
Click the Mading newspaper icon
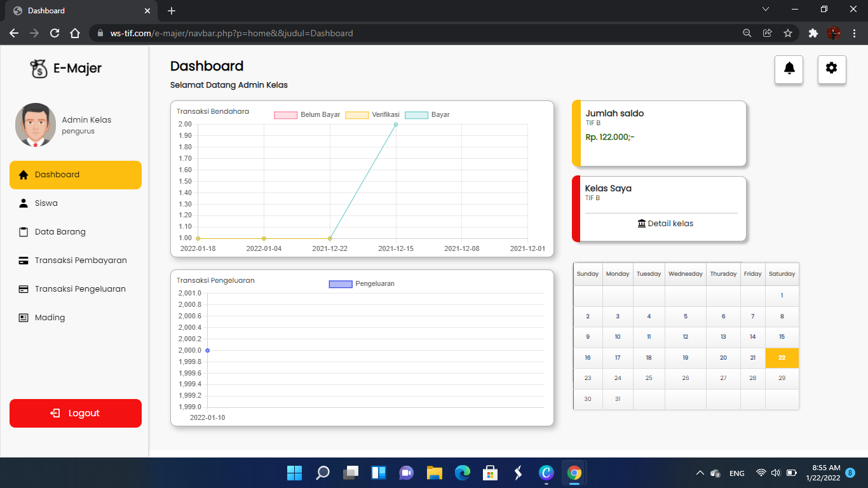(24, 318)
